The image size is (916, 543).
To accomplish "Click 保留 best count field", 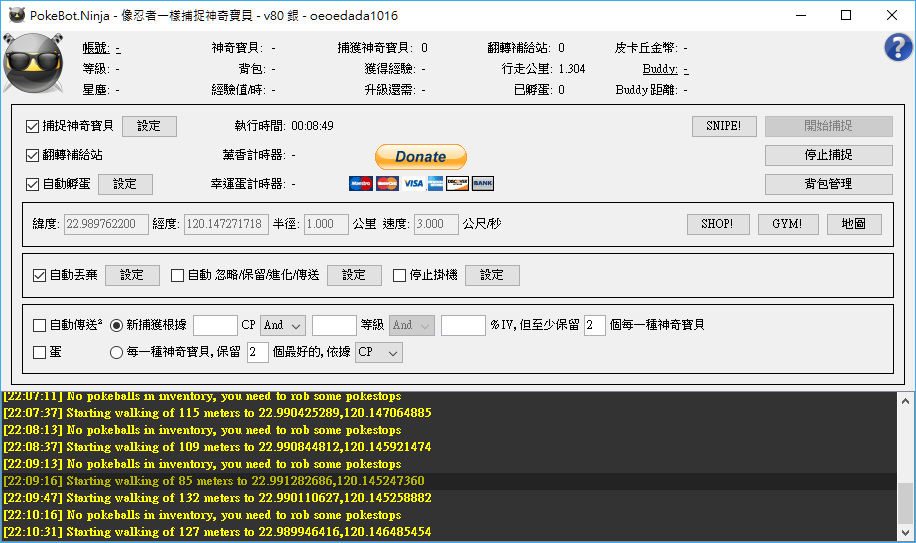I will click(258, 352).
